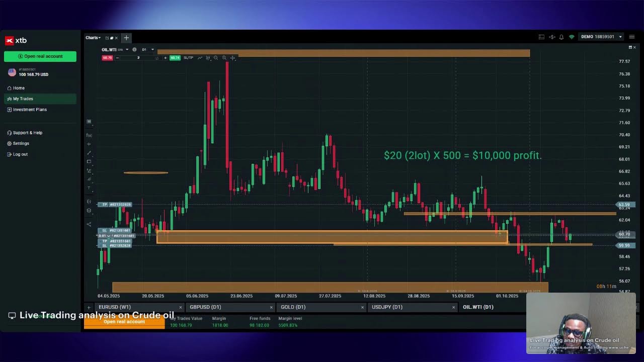The height and width of the screenshot is (362, 644).
Task: Click the crosshair move icon in chart toolbar
Action: click(x=232, y=58)
